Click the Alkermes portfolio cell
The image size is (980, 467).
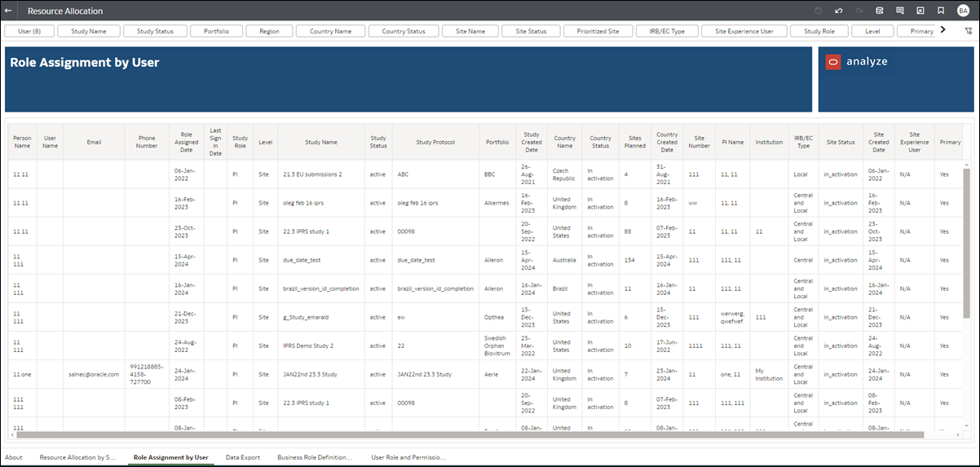(x=498, y=203)
